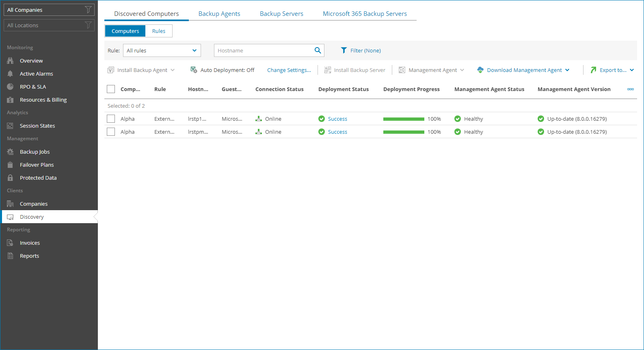
Task: Open the Rules sub-tab button
Action: point(159,31)
